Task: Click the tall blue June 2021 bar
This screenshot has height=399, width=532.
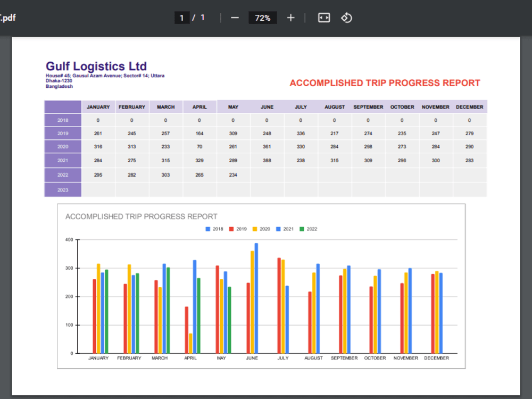Action: [256, 298]
